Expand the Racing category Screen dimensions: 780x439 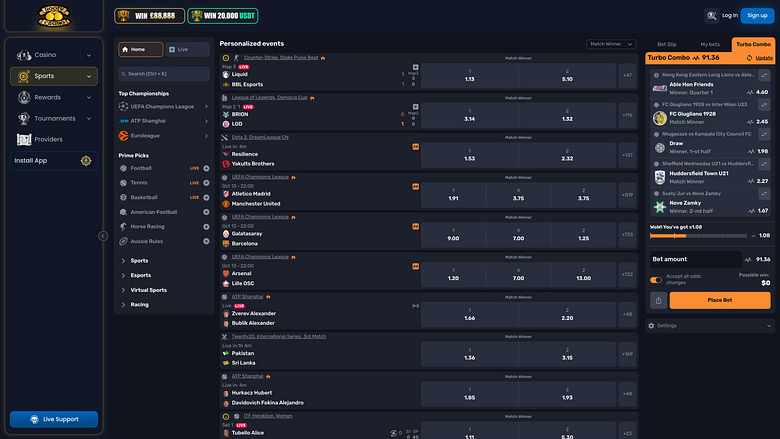pos(123,305)
